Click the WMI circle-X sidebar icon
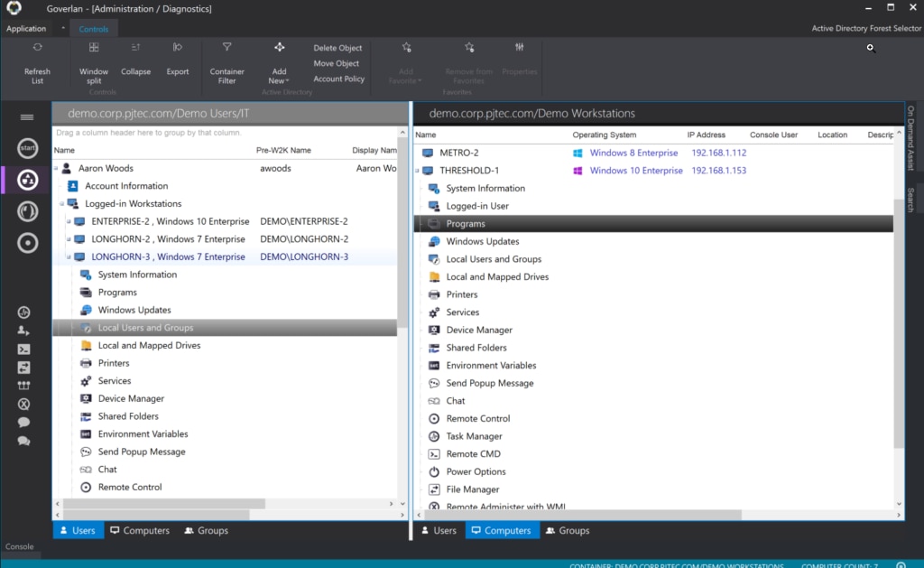Viewport: 924px width, 568px height. 23,404
